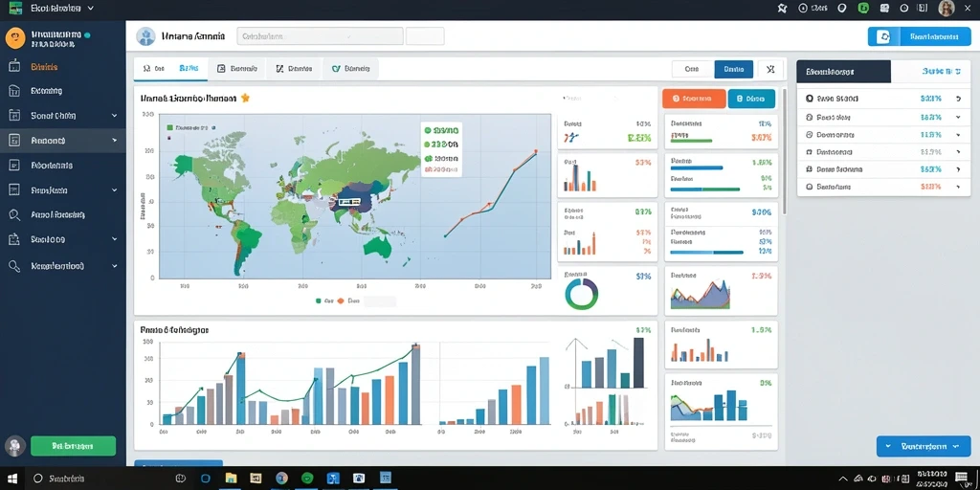Image resolution: width=980 pixels, height=490 pixels.
Task: Click the green progress bar in the first stat card
Action: point(691,141)
